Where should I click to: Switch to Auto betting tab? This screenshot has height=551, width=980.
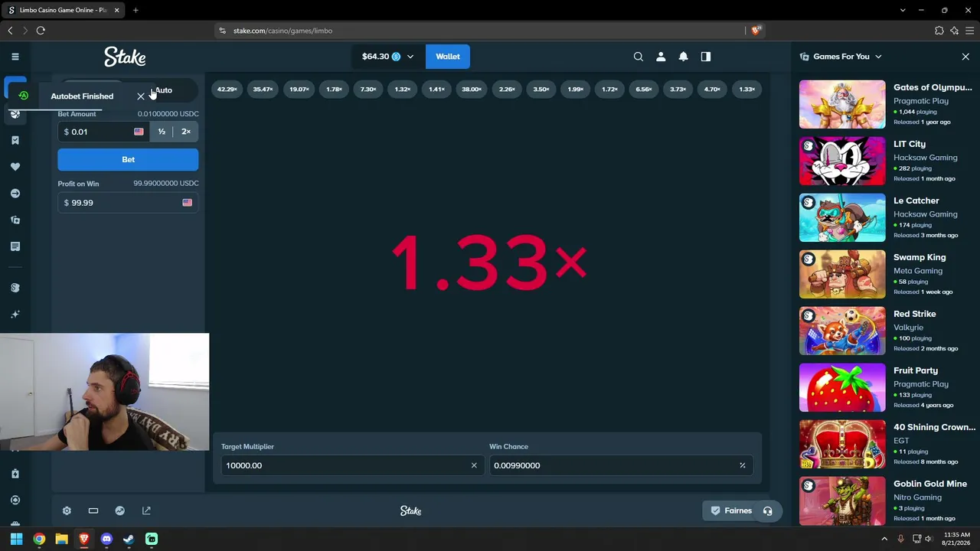point(163,90)
